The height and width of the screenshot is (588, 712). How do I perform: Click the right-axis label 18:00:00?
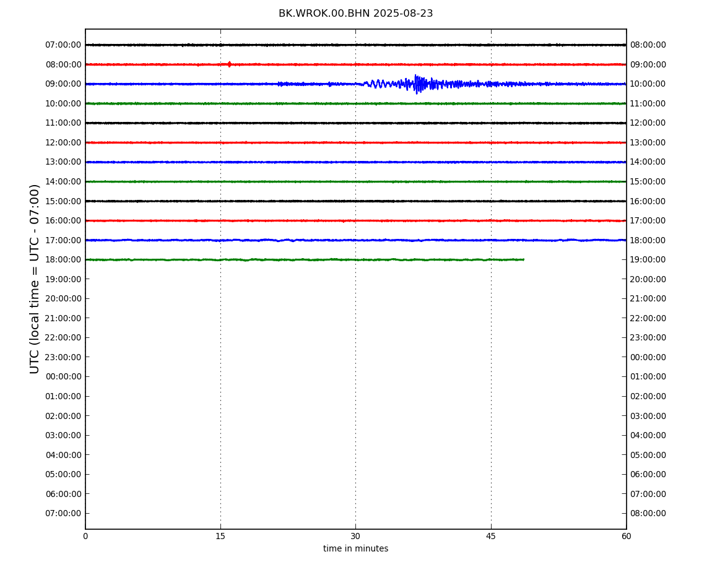click(x=648, y=240)
